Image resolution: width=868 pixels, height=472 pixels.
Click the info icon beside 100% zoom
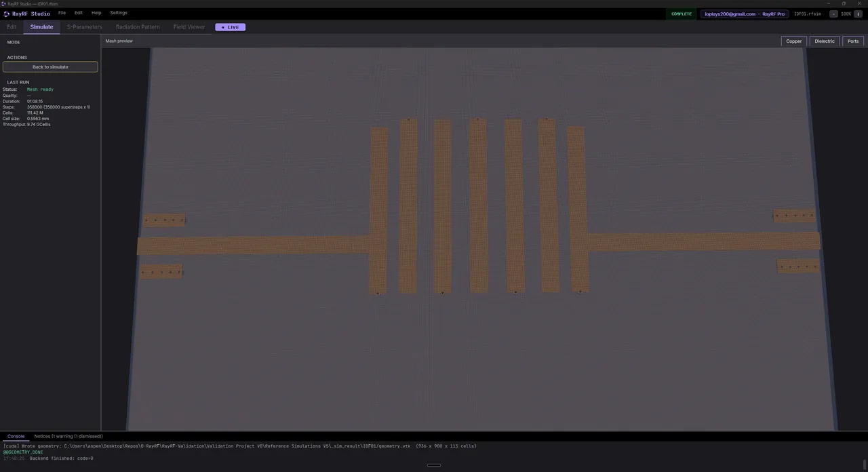858,14
